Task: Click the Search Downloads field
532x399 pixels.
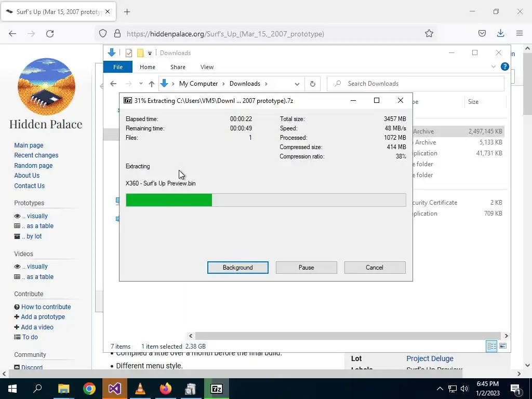Action: coord(416,84)
